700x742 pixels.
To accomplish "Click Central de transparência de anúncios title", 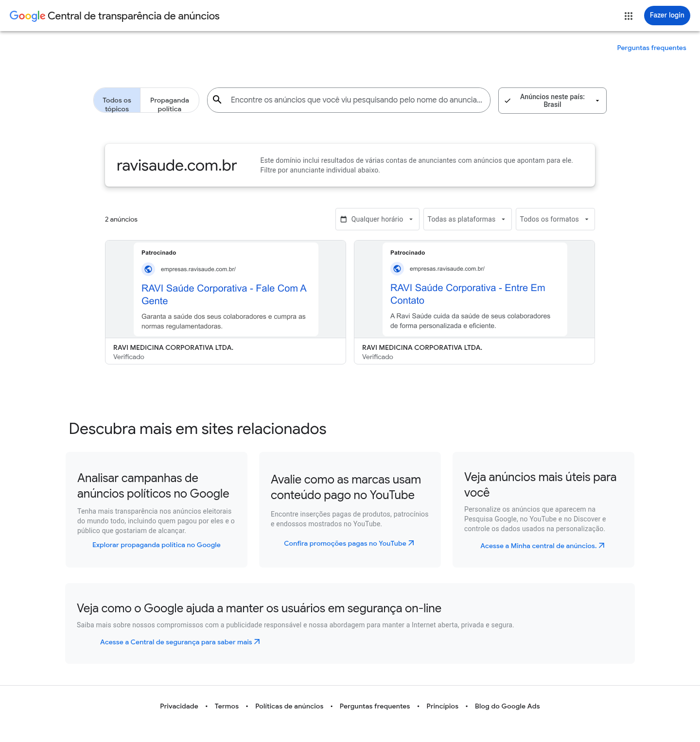I will [x=134, y=16].
